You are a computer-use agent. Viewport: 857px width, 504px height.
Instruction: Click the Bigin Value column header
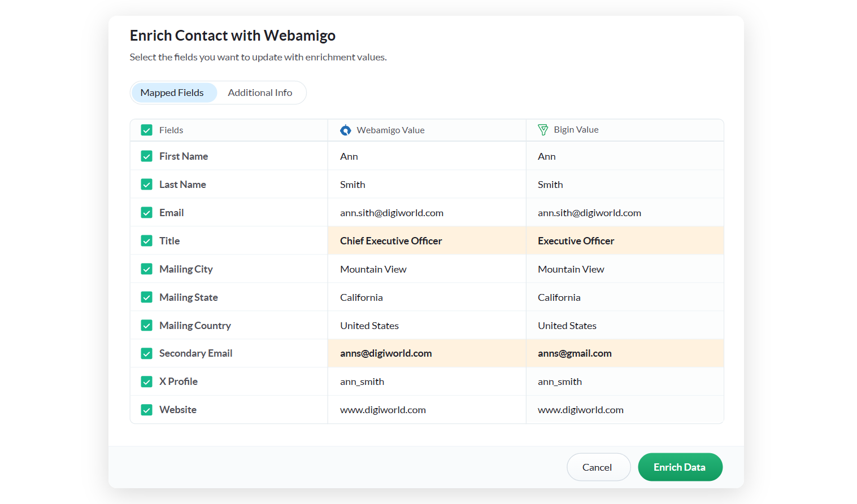576,130
